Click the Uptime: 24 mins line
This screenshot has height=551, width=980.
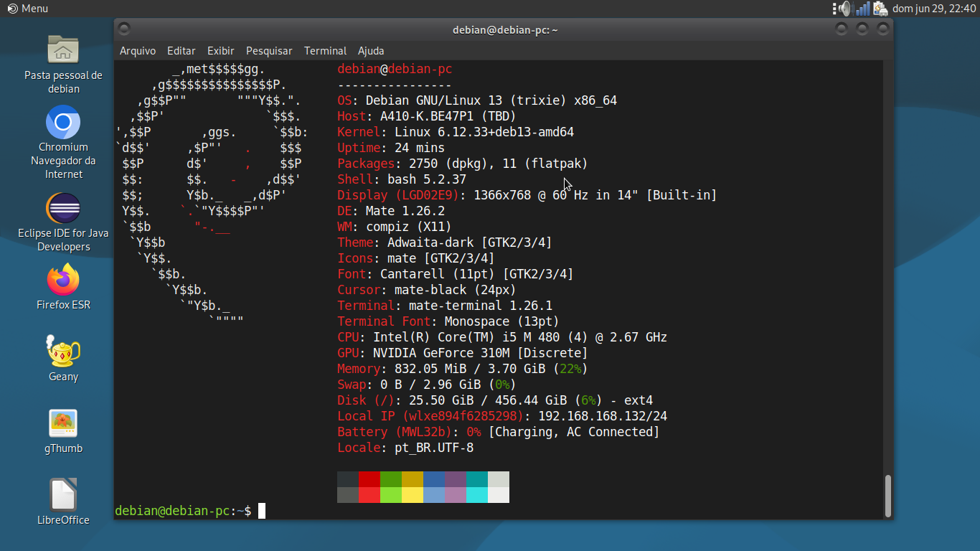pos(391,148)
